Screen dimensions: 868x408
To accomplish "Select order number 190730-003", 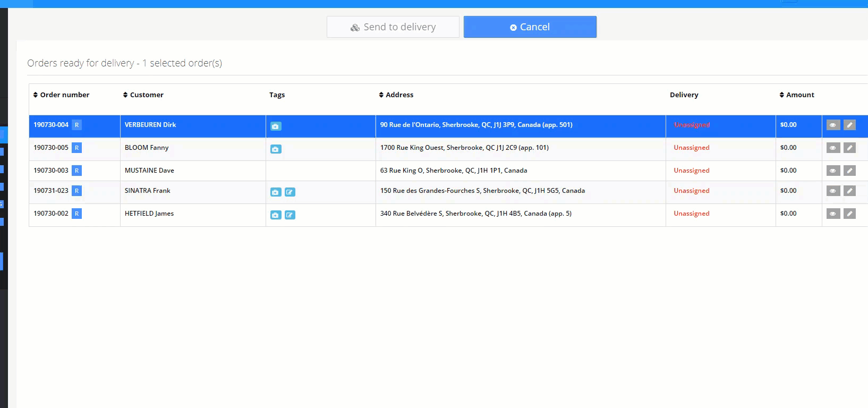I will point(51,171).
